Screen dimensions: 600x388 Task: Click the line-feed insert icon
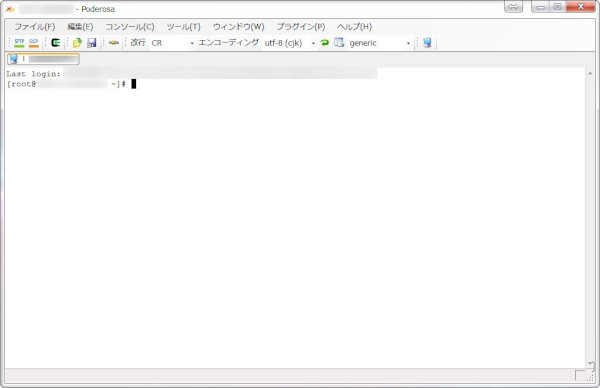click(x=114, y=42)
